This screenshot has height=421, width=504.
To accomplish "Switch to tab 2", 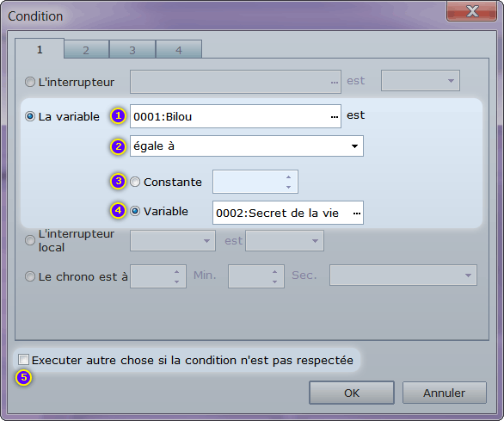I will point(86,50).
